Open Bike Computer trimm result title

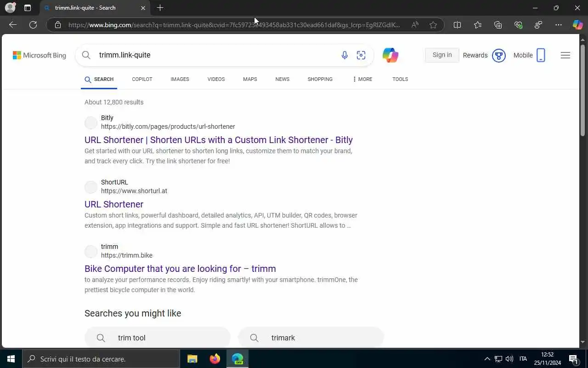[180, 269]
